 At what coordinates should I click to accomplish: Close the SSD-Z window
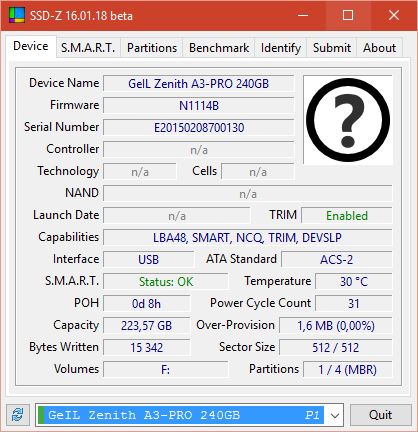click(394, 15)
